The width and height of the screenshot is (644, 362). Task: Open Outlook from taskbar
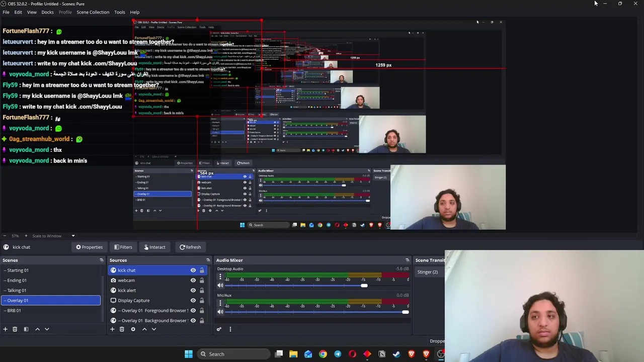point(308,354)
